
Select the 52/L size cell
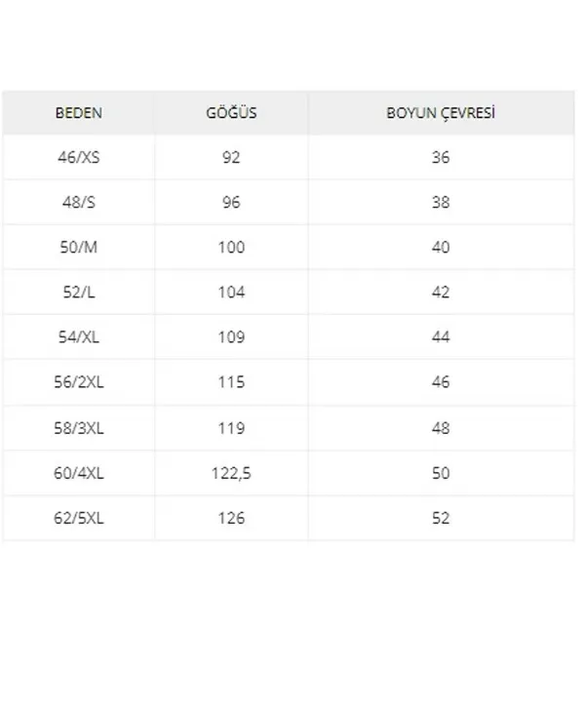(x=79, y=293)
